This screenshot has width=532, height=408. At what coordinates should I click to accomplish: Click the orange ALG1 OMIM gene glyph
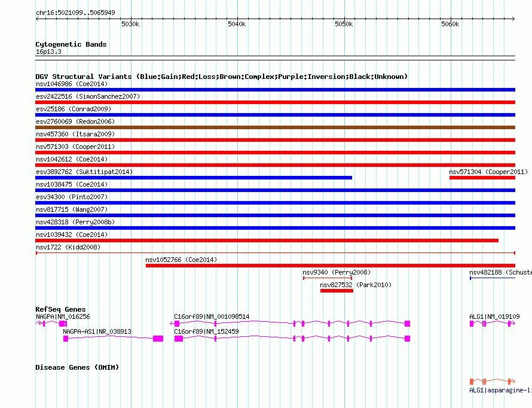click(x=493, y=382)
